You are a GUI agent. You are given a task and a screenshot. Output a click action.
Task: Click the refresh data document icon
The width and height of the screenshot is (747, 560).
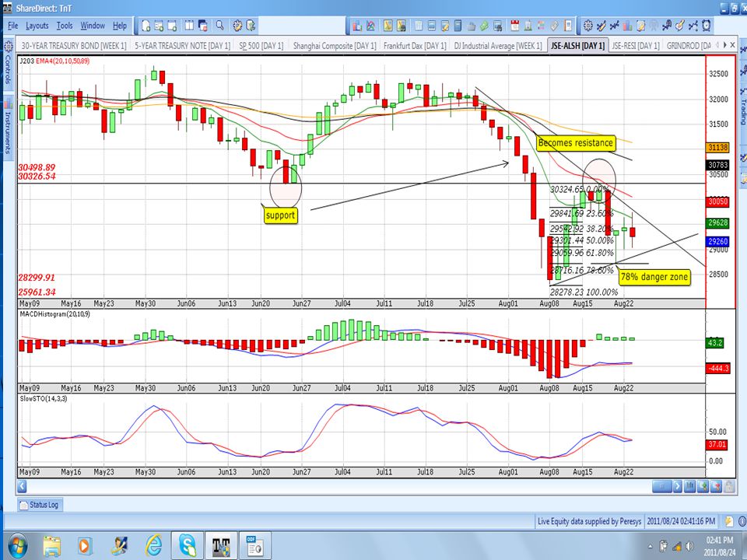pos(251,26)
